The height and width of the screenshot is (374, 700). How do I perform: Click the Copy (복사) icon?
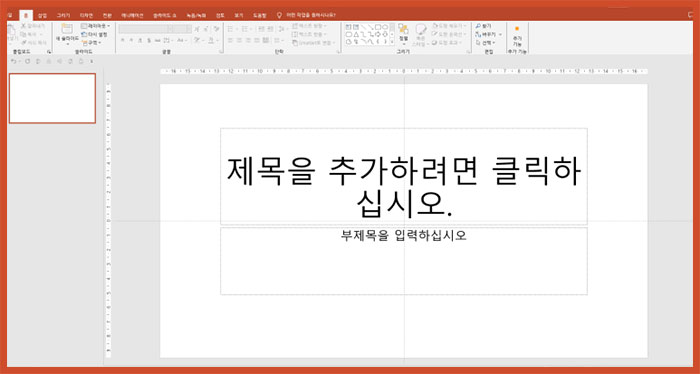pyautogui.click(x=23, y=34)
